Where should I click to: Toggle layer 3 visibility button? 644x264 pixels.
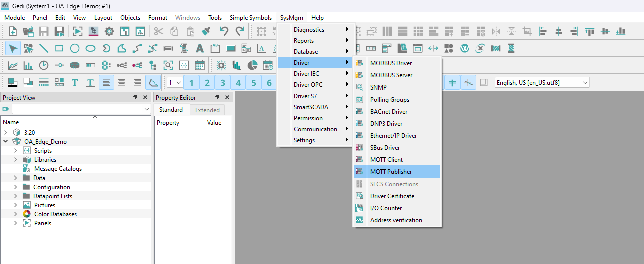pos(223,83)
